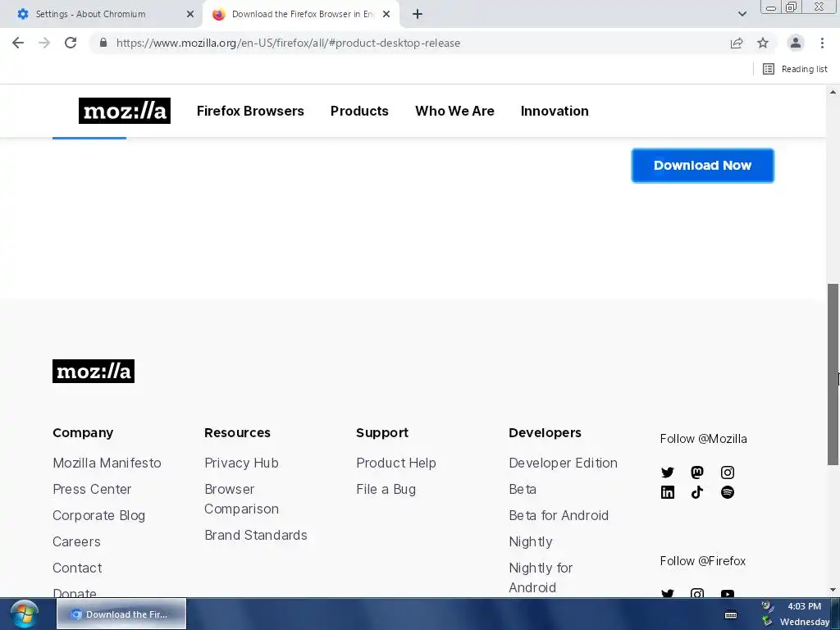840x630 pixels.
Task: Open the Chromium three-dot menu
Action: pyautogui.click(x=822, y=43)
